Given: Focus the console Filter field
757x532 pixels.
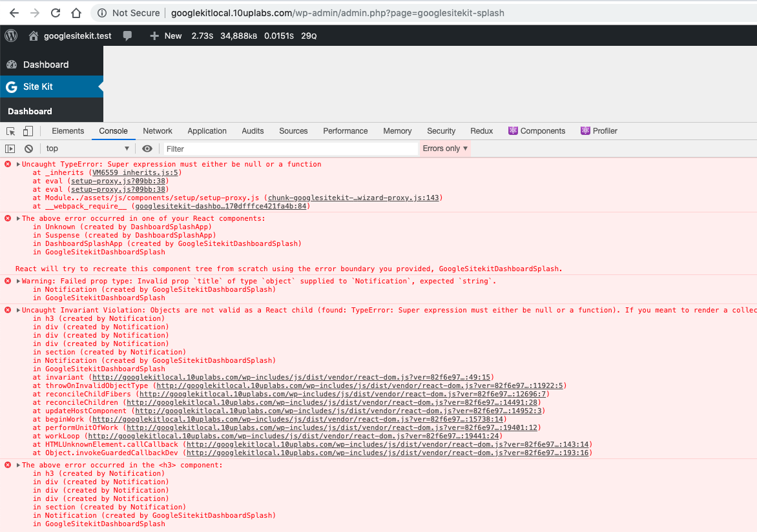Looking at the screenshot, I should tap(291, 148).
